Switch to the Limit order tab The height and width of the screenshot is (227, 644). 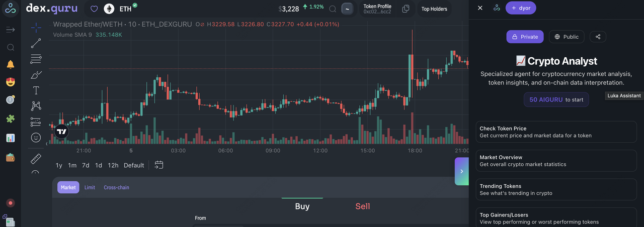pyautogui.click(x=90, y=187)
